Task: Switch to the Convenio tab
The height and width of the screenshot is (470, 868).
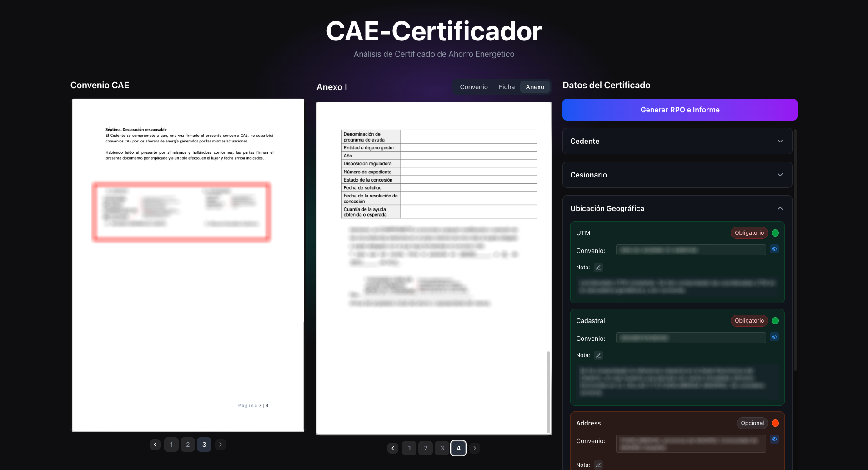Action: tap(473, 86)
